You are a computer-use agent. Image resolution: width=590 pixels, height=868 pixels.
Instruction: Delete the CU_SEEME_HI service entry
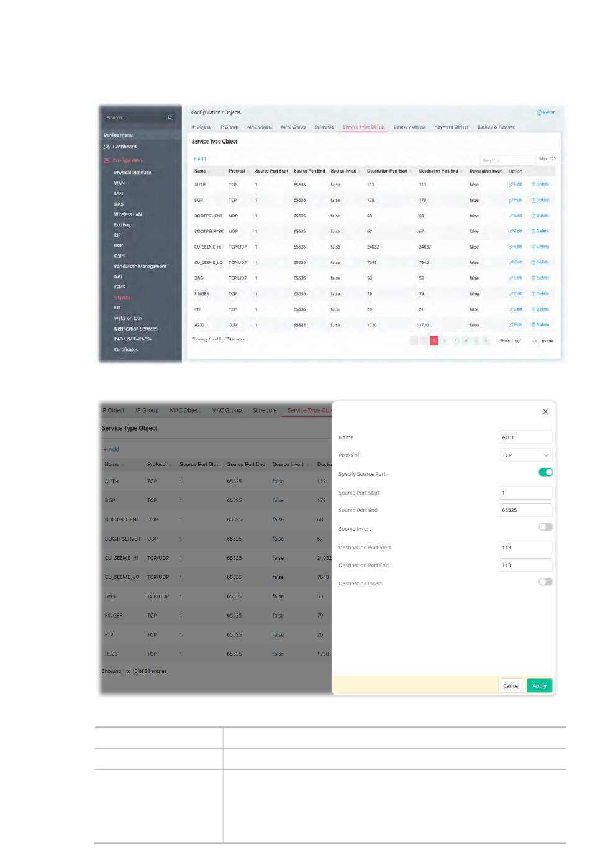540,247
